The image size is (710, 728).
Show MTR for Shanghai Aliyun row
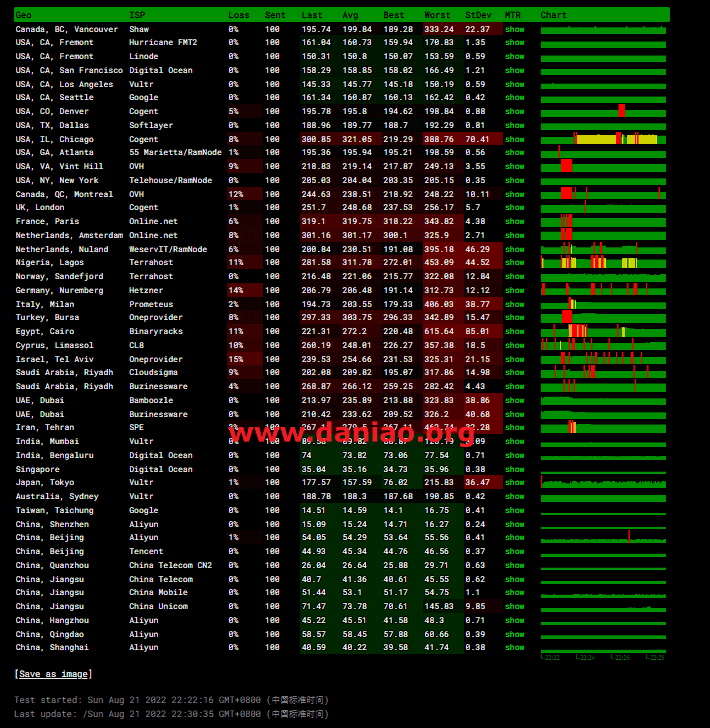tap(515, 647)
